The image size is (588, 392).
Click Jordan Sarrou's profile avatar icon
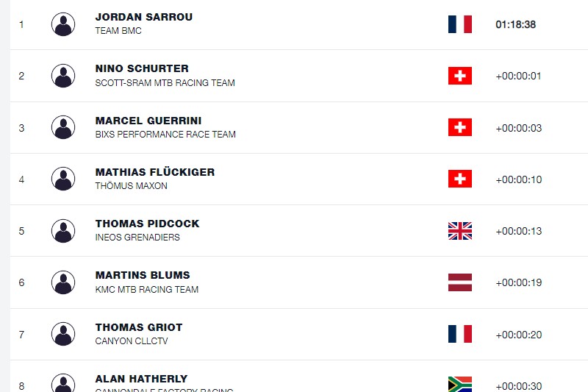point(63,24)
